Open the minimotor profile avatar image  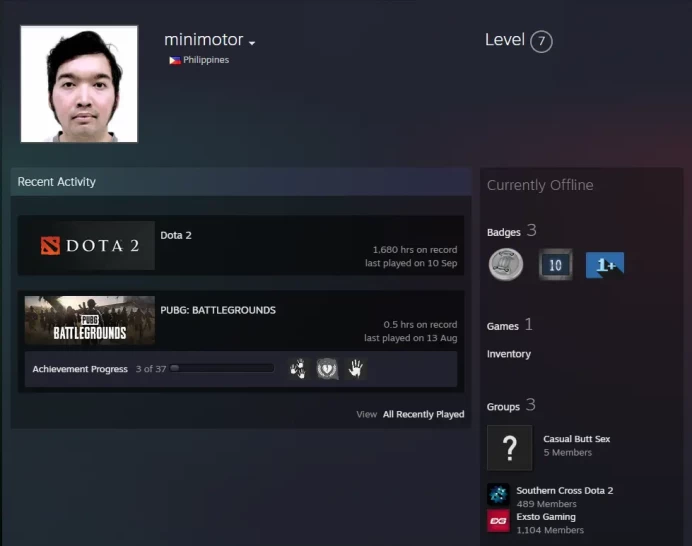tap(79, 84)
